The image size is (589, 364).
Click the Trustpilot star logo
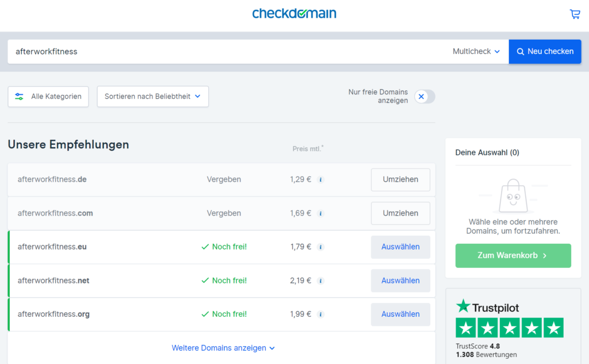pyautogui.click(x=487, y=307)
